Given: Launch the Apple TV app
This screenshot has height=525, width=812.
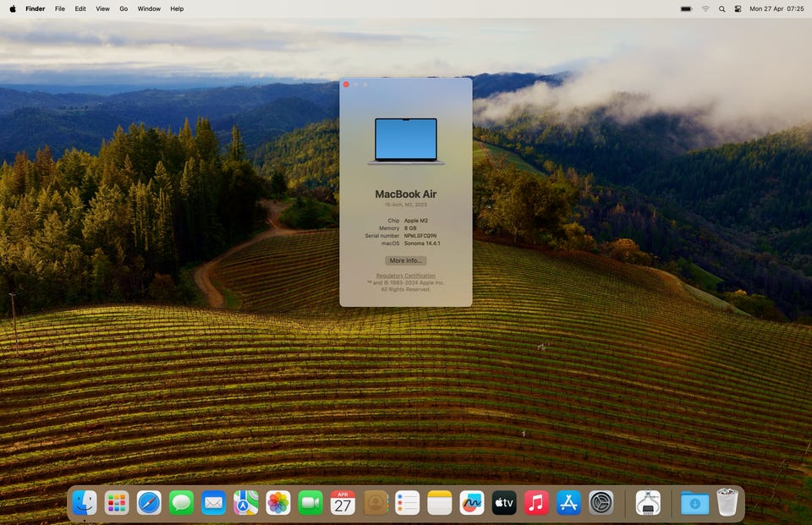Looking at the screenshot, I should point(504,503).
